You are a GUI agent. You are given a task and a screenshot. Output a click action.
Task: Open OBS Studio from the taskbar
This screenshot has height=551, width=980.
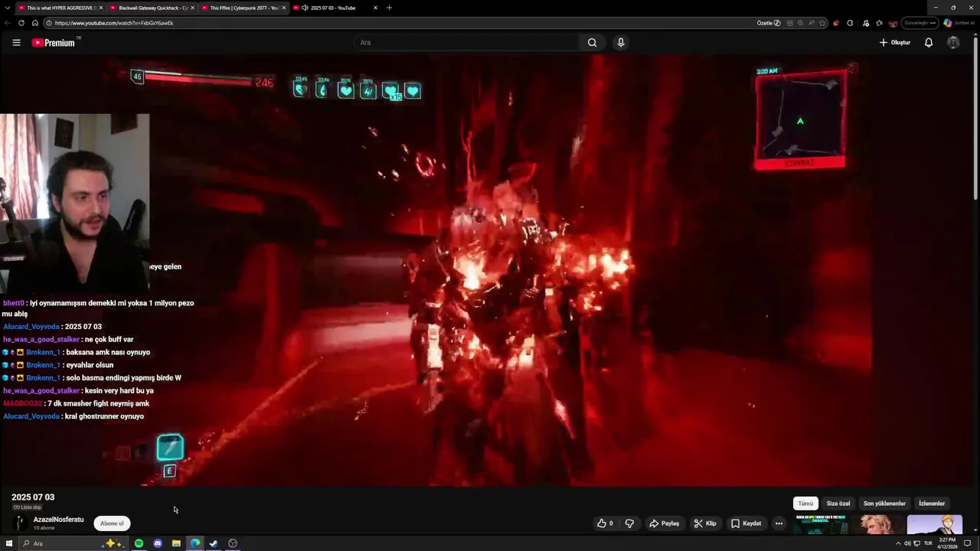(x=233, y=543)
